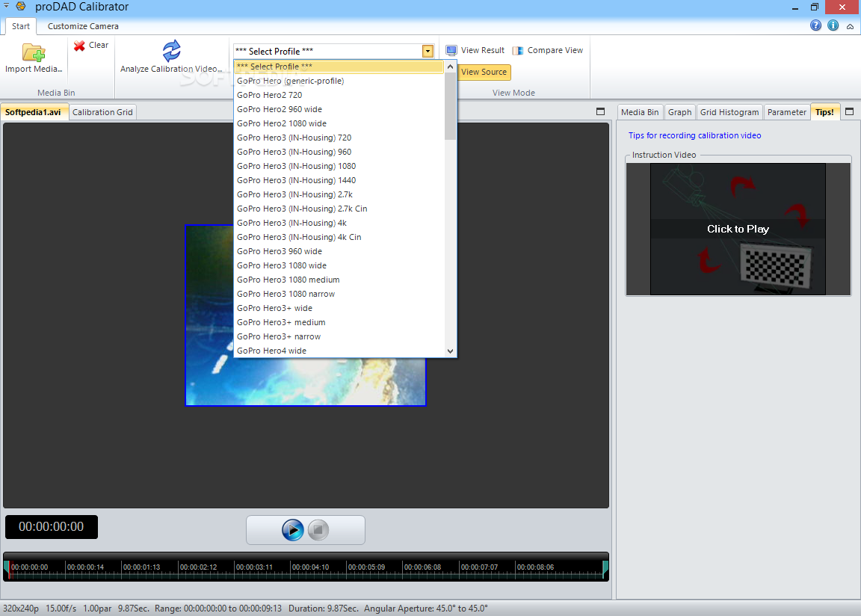Viewport: 861px width, 616px height.
Task: Open the Grid Histogram tab
Action: [729, 112]
